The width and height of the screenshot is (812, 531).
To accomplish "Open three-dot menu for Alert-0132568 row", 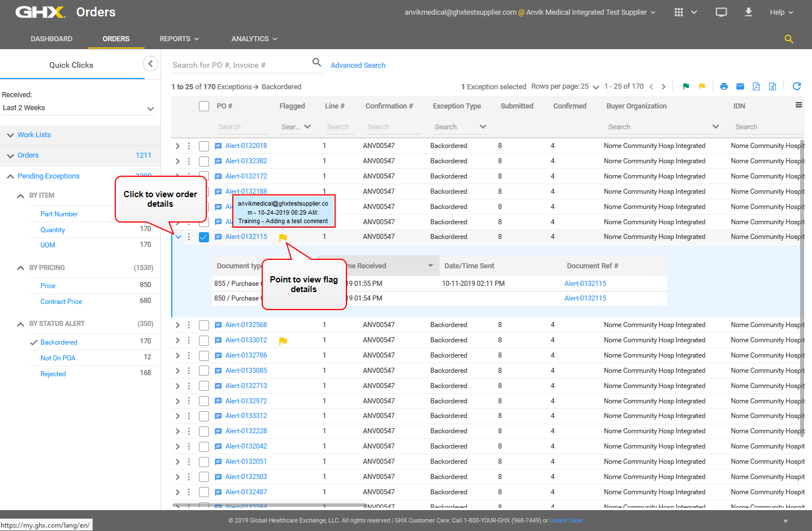I will tap(189, 325).
